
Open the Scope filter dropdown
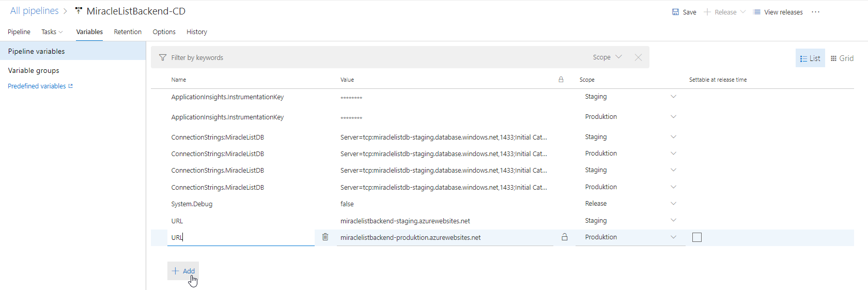tap(607, 57)
